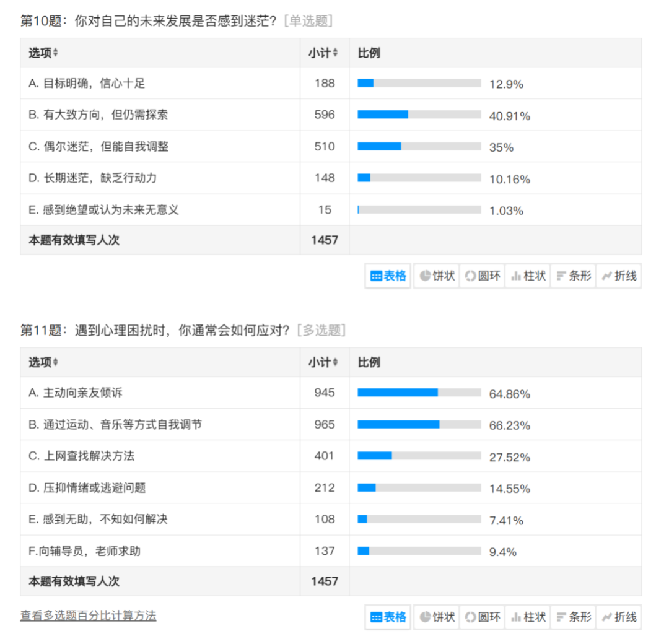Screen dimensions: 669x644
Task: Click the 40.91% progress bar for option B
Action: tap(419, 115)
